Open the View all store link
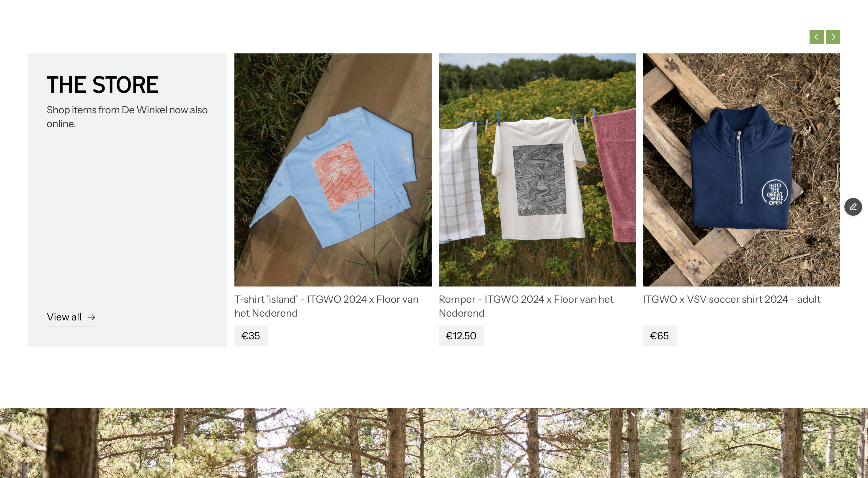The height and width of the screenshot is (478, 868). coord(71,317)
